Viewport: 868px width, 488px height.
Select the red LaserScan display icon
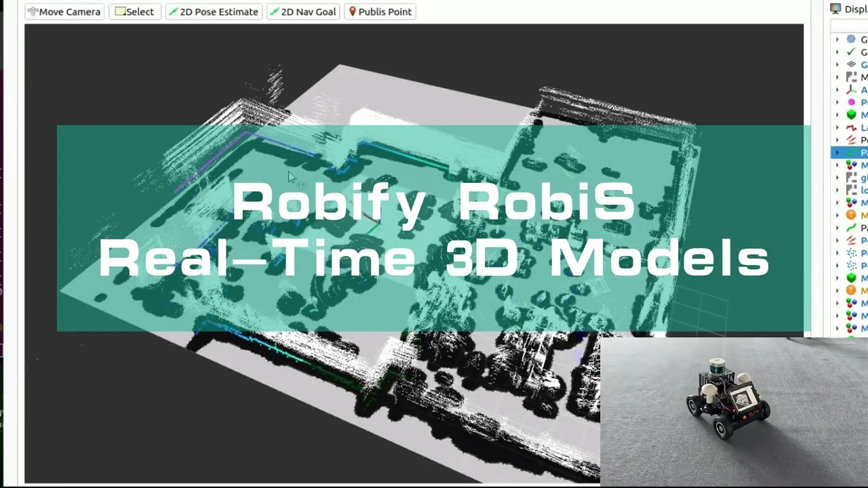pyautogui.click(x=851, y=127)
